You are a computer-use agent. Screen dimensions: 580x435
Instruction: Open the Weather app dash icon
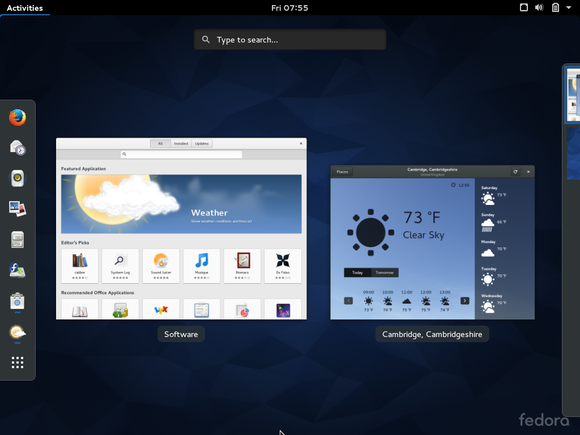click(17, 332)
